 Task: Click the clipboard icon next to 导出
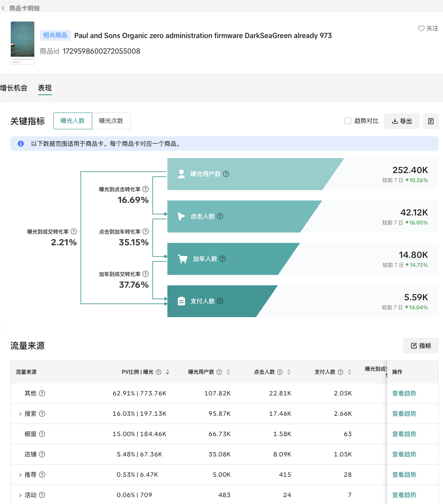point(430,121)
